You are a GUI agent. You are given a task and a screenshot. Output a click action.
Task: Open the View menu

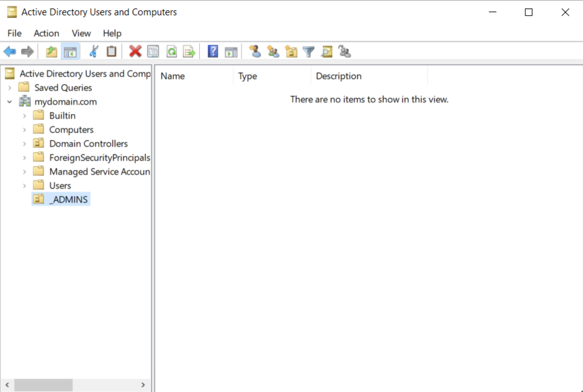pos(81,33)
